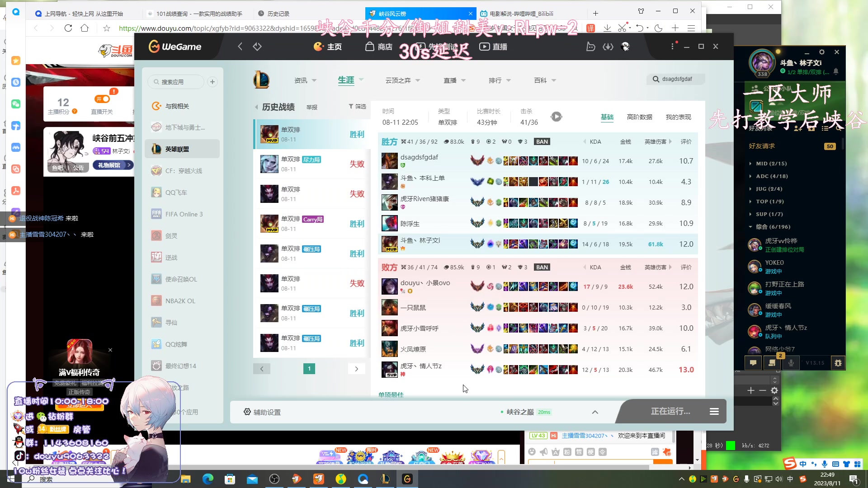Click the add application plus icon
868x488 pixels.
coord(212,82)
